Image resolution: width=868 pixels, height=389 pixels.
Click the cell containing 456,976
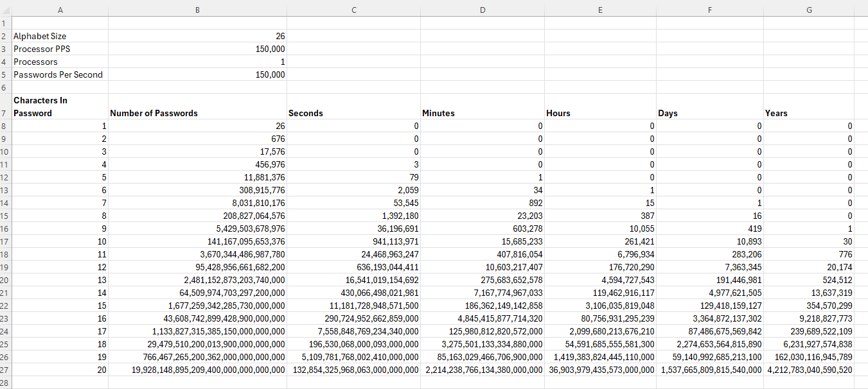(197, 164)
